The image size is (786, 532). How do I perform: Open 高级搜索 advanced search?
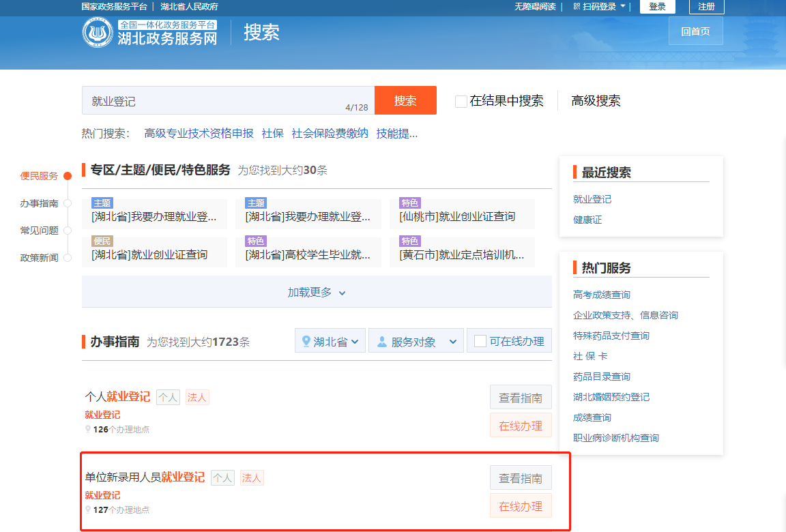click(596, 101)
